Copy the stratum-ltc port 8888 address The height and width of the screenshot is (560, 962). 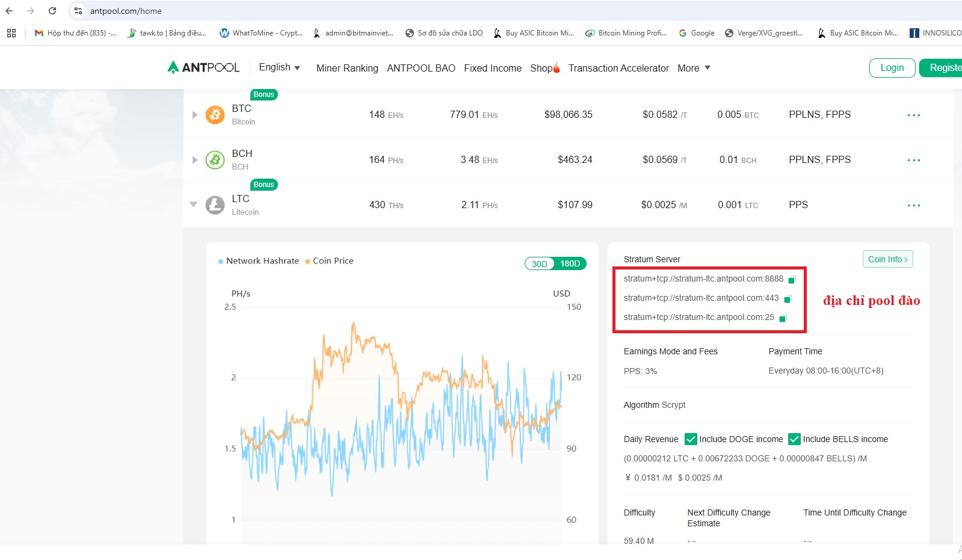click(x=792, y=280)
